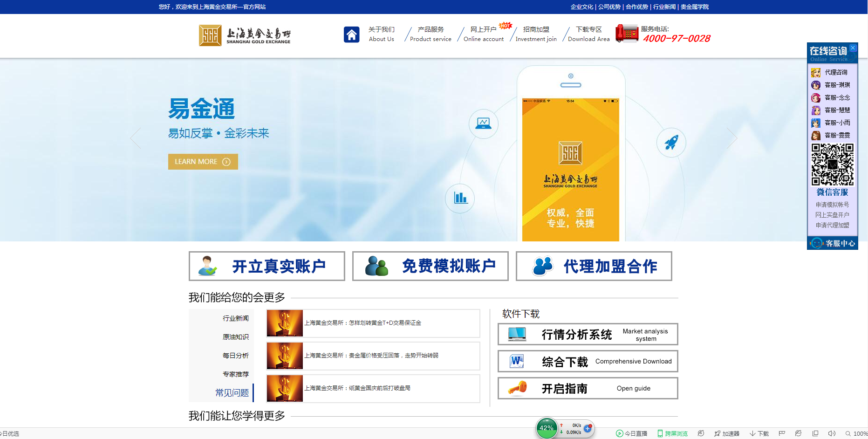The width and height of the screenshot is (868, 439).
Task: Click 代理加盟合作 button
Action: click(594, 266)
